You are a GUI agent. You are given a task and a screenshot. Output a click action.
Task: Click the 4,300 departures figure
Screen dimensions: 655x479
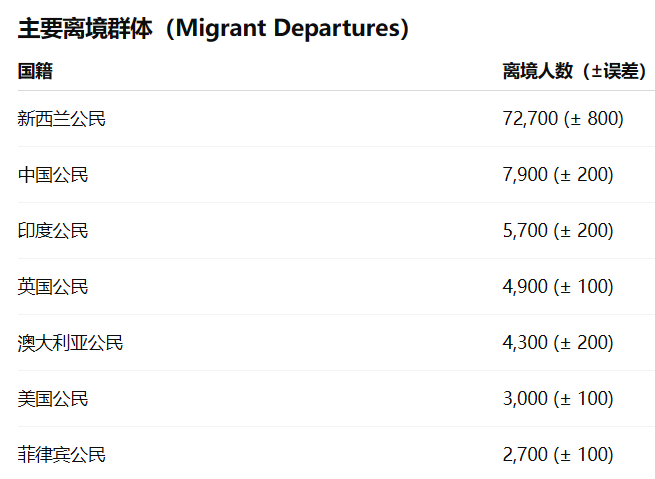pos(525,343)
